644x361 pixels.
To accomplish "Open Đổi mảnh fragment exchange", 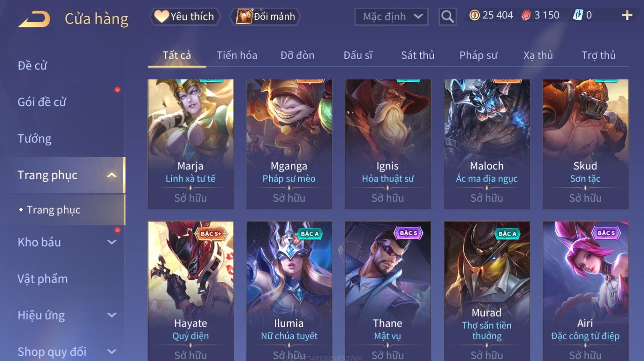I will coord(265,17).
